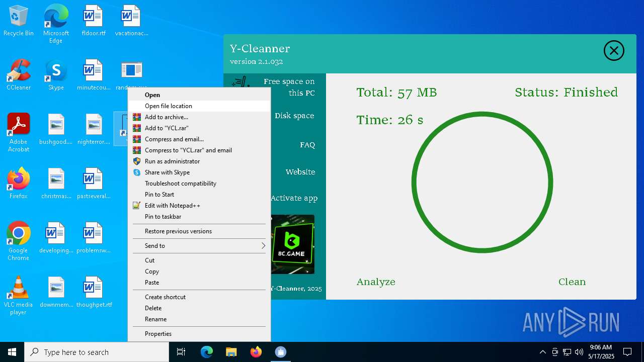Open the network status tray icon

pos(567,352)
